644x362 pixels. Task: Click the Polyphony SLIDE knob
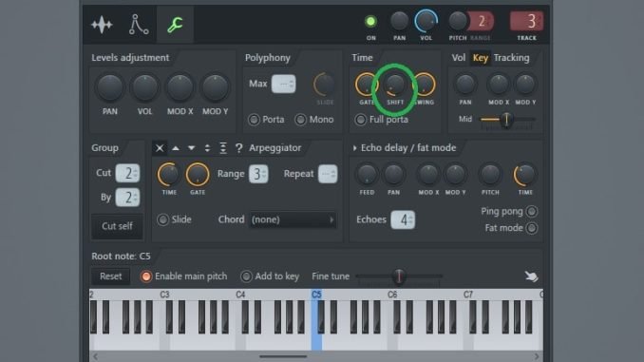[x=325, y=85]
